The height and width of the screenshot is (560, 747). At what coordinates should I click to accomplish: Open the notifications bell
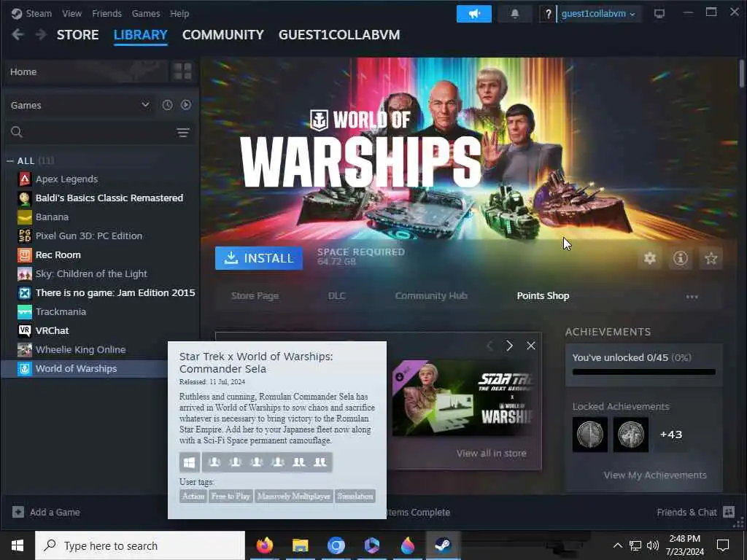click(514, 14)
